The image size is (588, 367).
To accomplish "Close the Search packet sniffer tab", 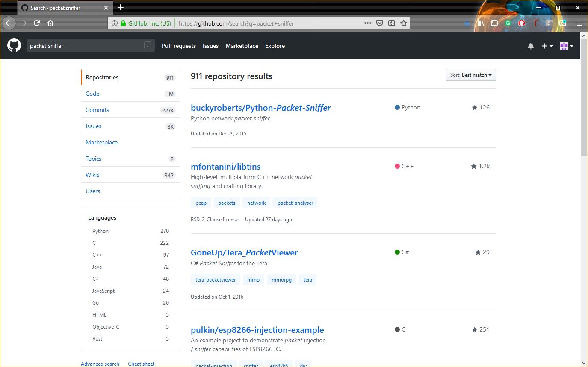I will coord(106,8).
